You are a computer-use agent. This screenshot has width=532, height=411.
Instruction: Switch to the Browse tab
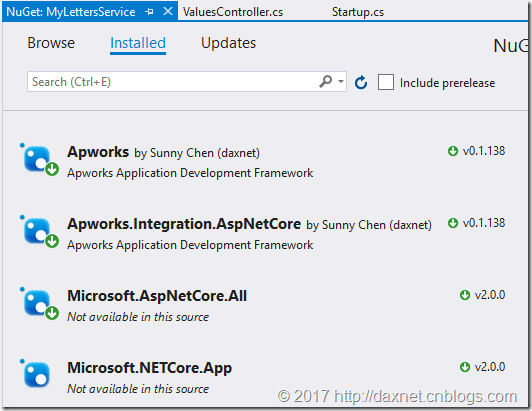click(x=51, y=43)
